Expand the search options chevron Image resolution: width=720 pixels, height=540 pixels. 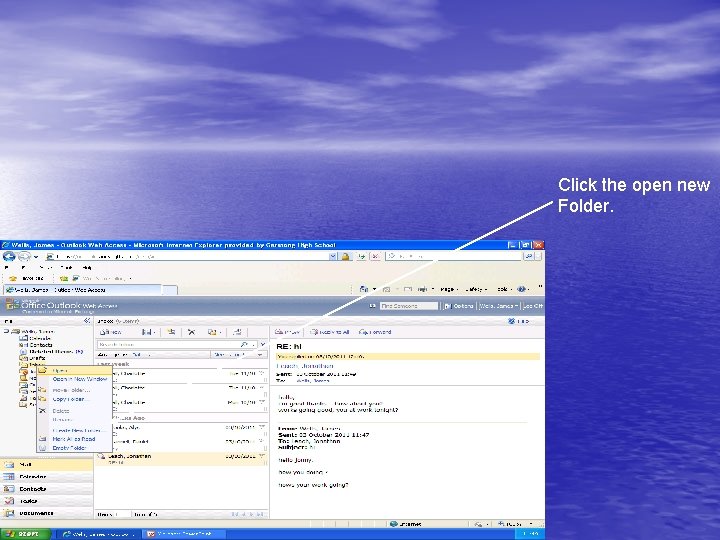coord(263,344)
